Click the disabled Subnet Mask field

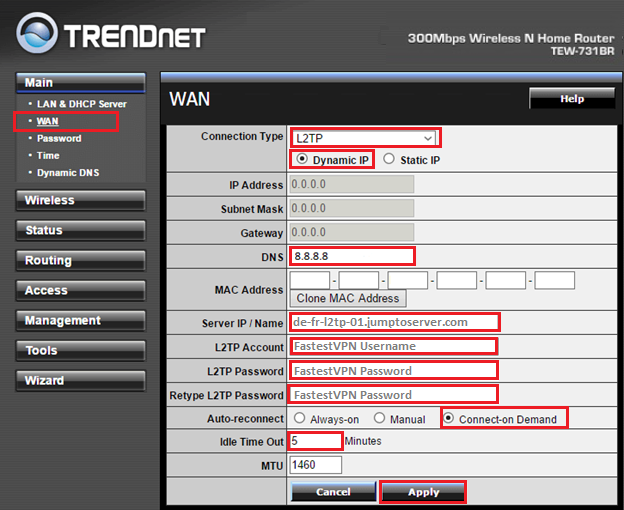(352, 208)
